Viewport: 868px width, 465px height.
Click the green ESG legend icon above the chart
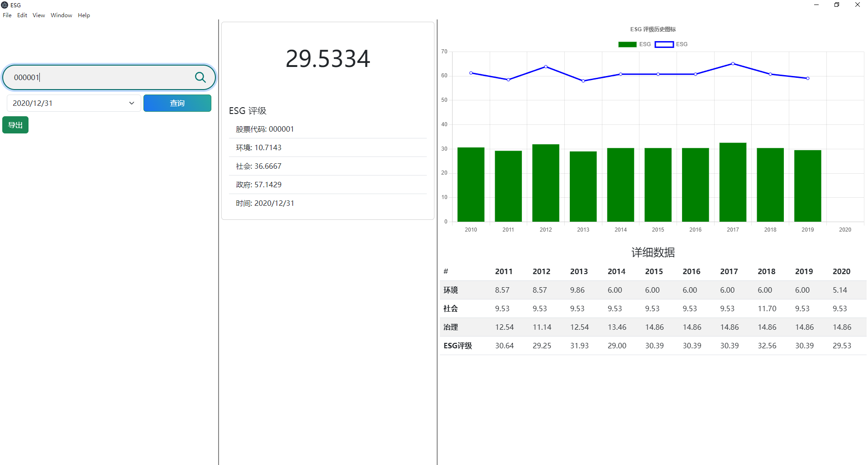pos(627,44)
